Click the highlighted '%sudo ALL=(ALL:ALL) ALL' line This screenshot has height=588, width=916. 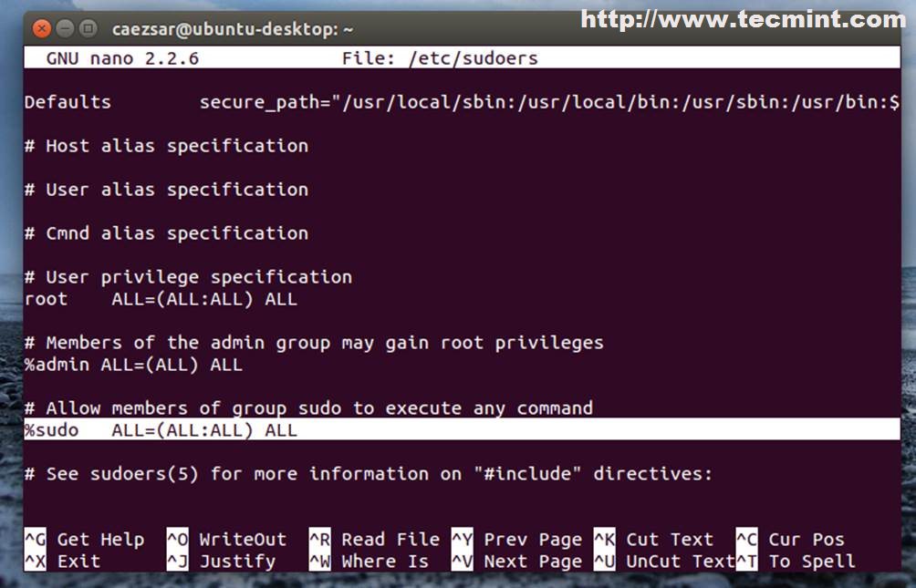(x=462, y=430)
